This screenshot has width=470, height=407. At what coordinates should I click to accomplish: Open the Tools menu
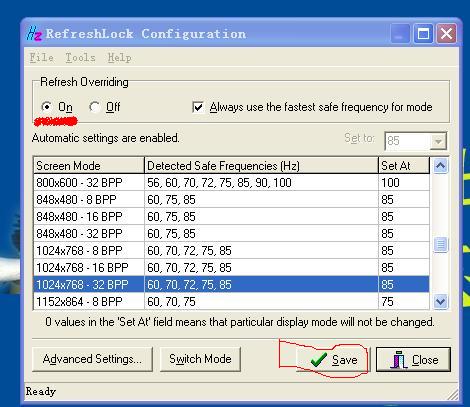[80, 58]
